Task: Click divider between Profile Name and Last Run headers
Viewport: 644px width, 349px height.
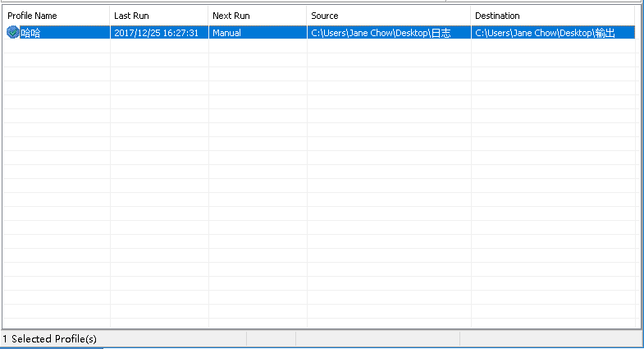Action: click(110, 16)
